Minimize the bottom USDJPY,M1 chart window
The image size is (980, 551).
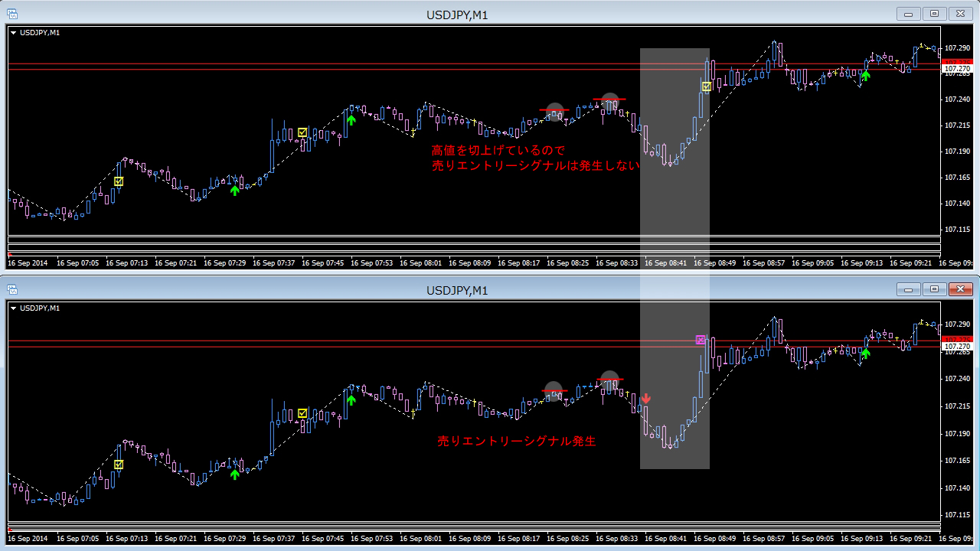click(909, 289)
